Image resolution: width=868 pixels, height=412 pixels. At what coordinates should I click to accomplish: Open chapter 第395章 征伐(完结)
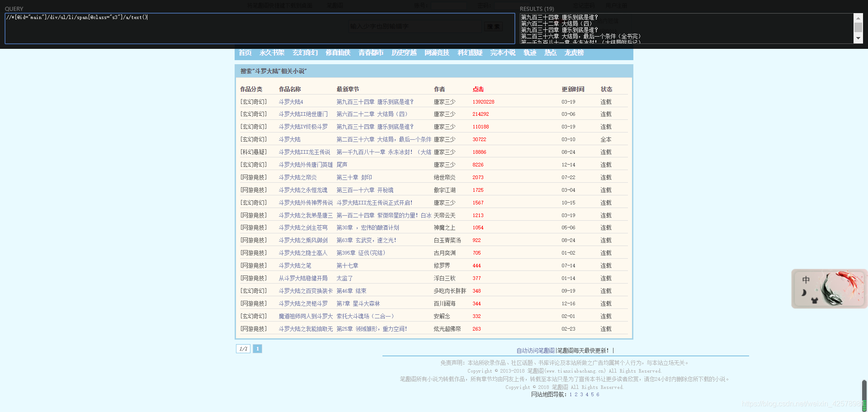coord(361,253)
